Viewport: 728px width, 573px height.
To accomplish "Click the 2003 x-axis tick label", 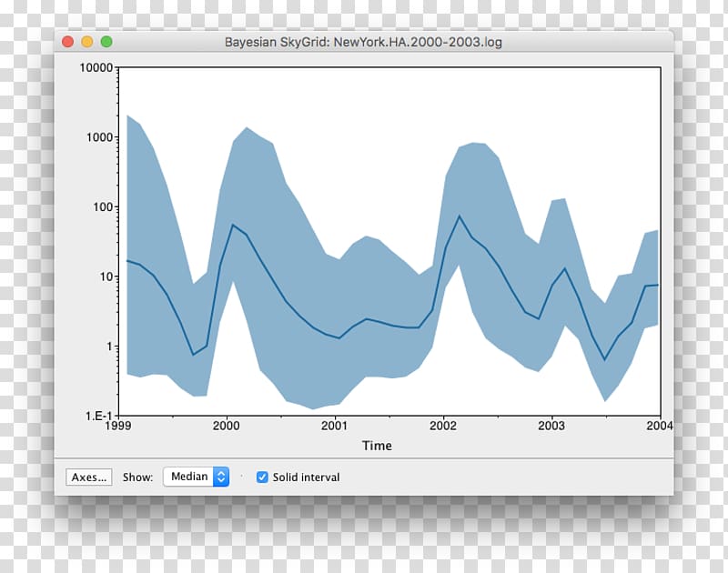I will click(x=551, y=426).
